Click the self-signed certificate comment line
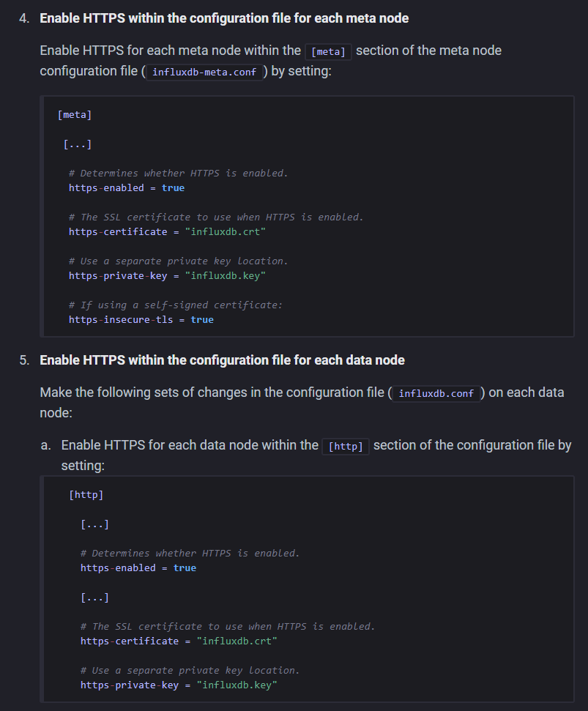588x711 pixels. pos(176,305)
